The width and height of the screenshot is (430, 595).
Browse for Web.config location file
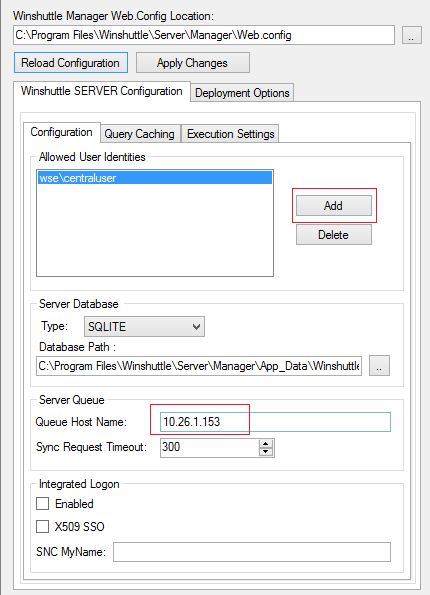click(412, 35)
